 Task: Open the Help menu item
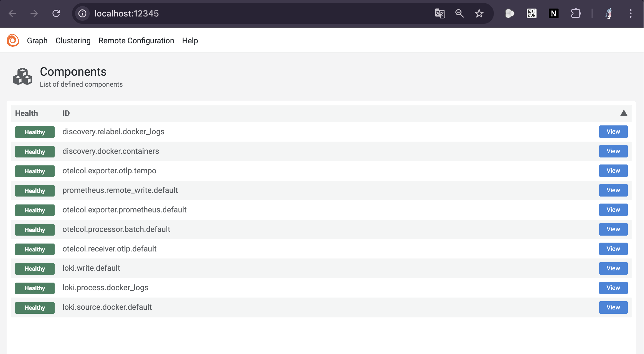pos(190,41)
